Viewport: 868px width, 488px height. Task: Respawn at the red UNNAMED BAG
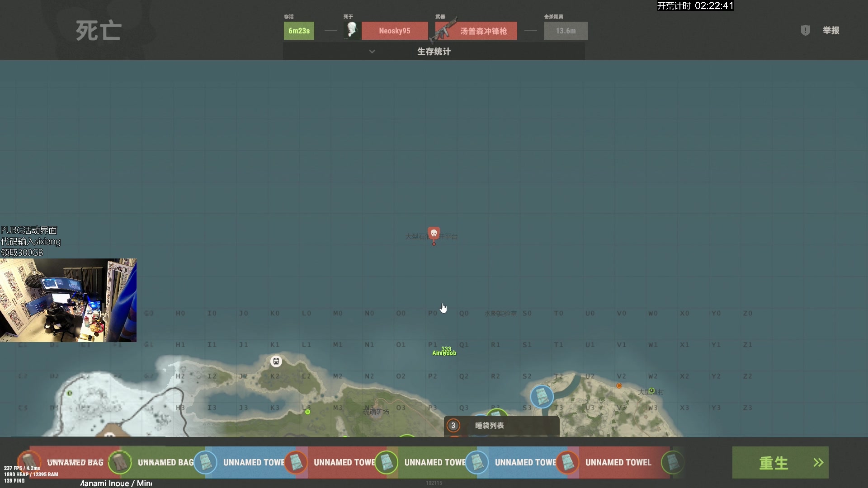coord(75,462)
